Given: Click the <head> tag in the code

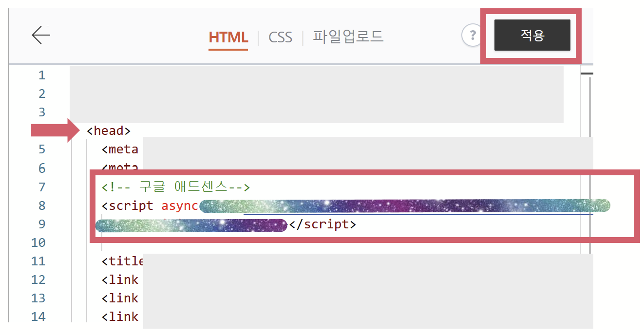Looking at the screenshot, I should click(x=109, y=130).
